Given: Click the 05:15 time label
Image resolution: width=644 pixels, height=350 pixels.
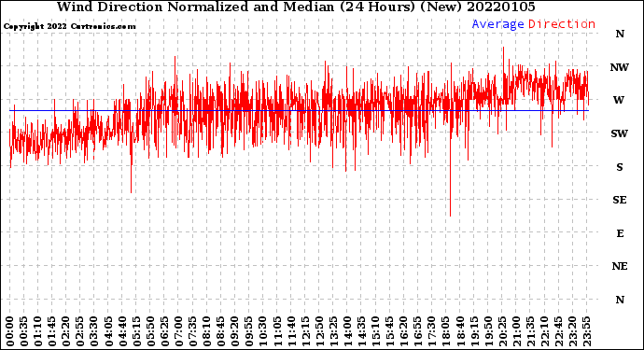Looking at the screenshot, I should [136, 331].
